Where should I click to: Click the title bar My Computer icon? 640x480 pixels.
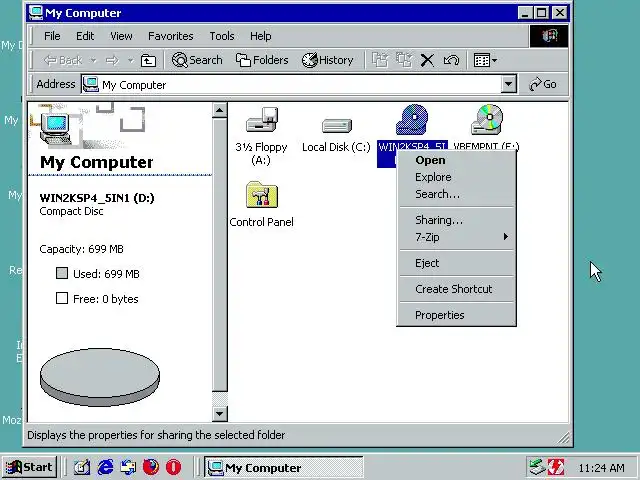pos(36,13)
